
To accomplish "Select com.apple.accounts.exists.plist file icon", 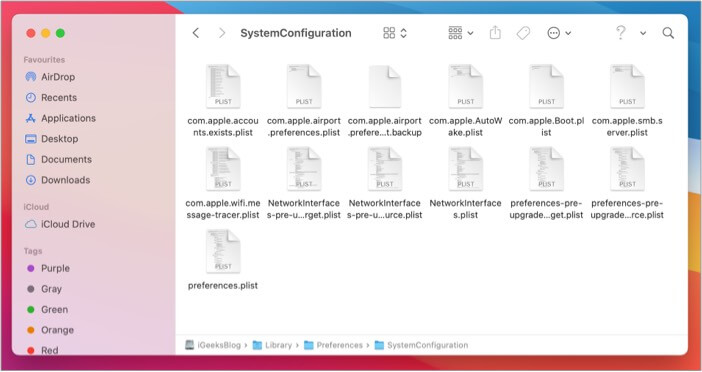I will (223, 86).
